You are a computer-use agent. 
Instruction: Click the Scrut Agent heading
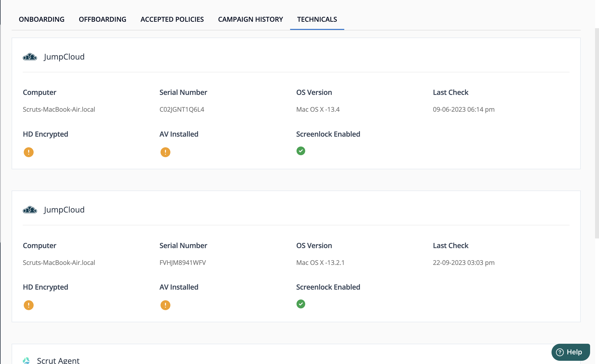click(x=58, y=360)
